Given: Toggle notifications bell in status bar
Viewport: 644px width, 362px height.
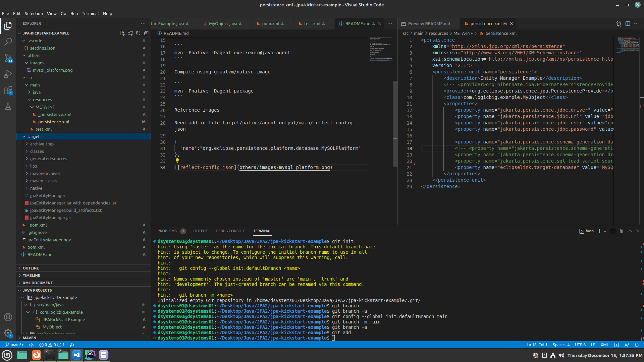Looking at the screenshot, I should pyautogui.click(x=637, y=345).
